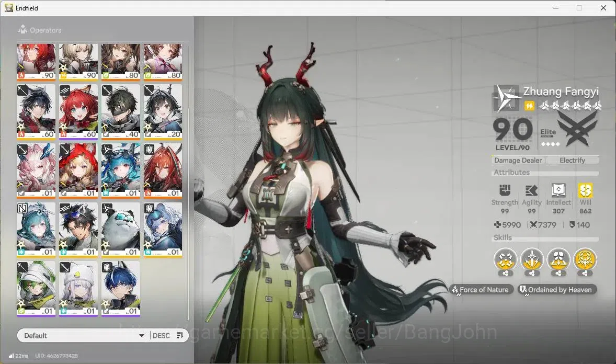This screenshot has height=364, width=616.
Task: Open the Elite promotion emblem
Action: (x=577, y=128)
